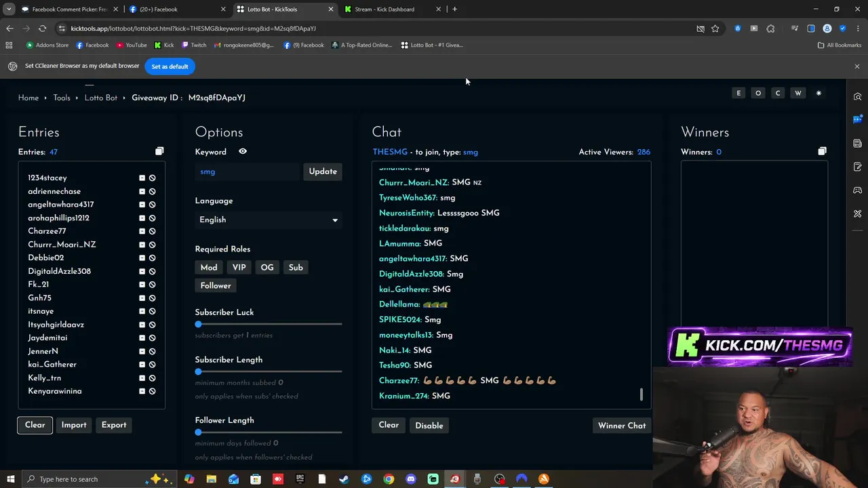
Task: Open the sidebar game controller icon
Action: (x=858, y=190)
